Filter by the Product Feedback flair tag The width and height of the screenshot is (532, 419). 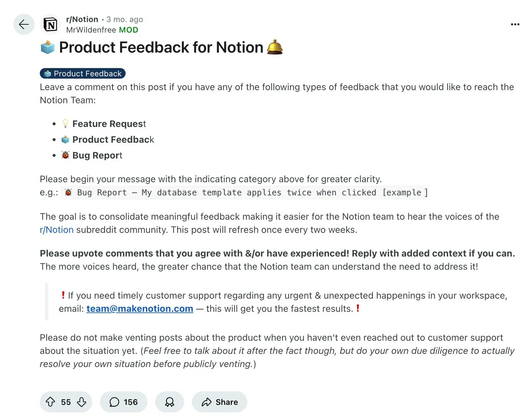coord(83,73)
